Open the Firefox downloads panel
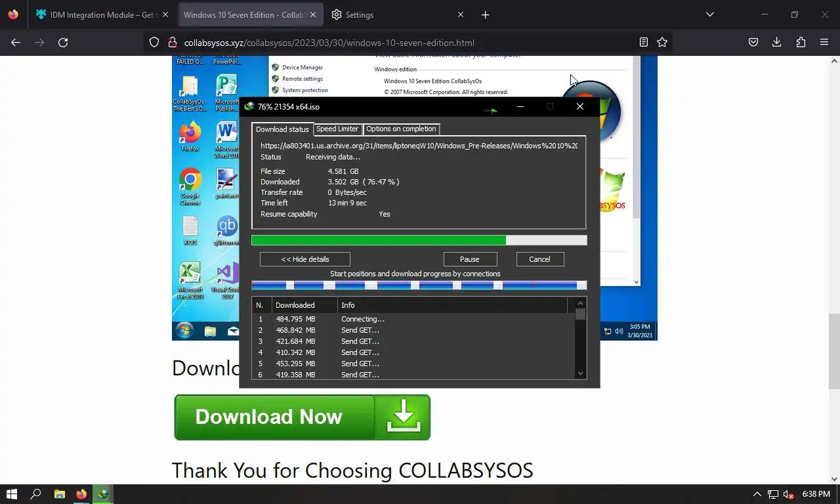This screenshot has width=840, height=504. (776, 42)
